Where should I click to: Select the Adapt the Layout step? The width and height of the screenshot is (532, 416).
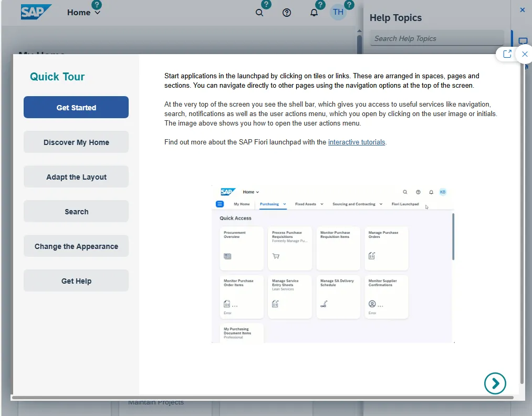point(76,177)
